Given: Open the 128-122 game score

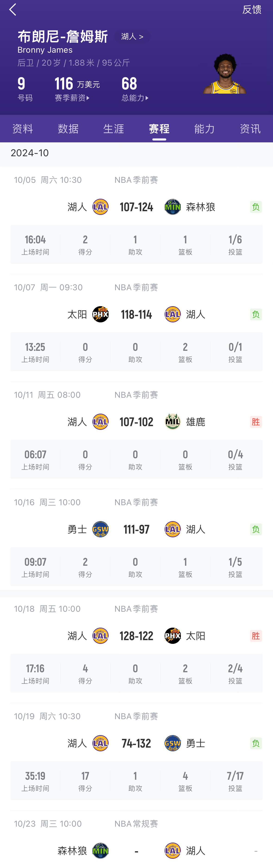Looking at the screenshot, I should [136, 636].
